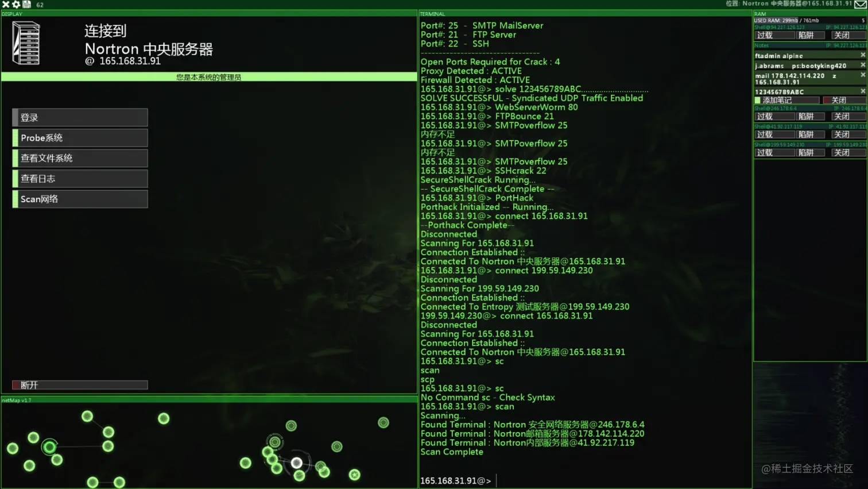Screen dimensions: 868x489
Task: Click 'Connected To Entropy 测试服务器@199.59.149.230' line
Action: tap(525, 307)
